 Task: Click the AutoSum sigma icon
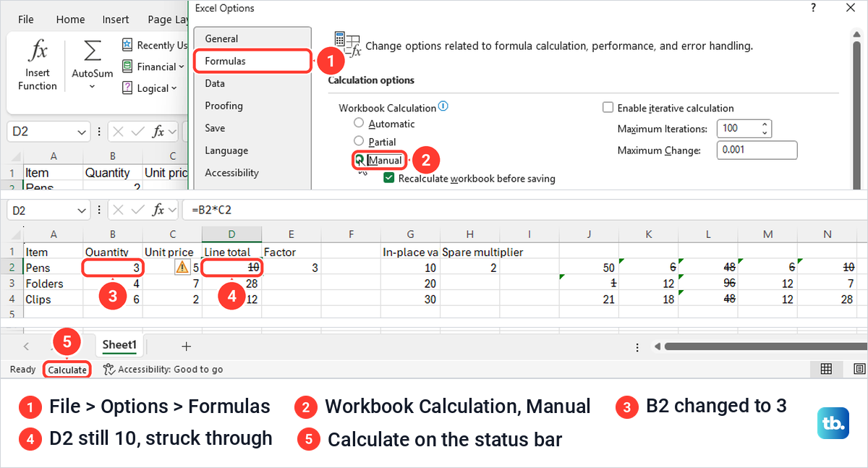coord(93,51)
